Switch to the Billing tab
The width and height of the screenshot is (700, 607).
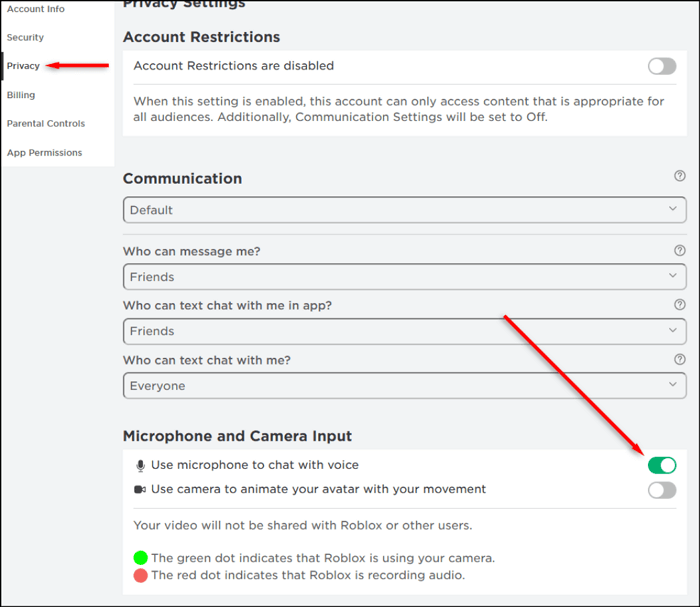pyautogui.click(x=21, y=95)
